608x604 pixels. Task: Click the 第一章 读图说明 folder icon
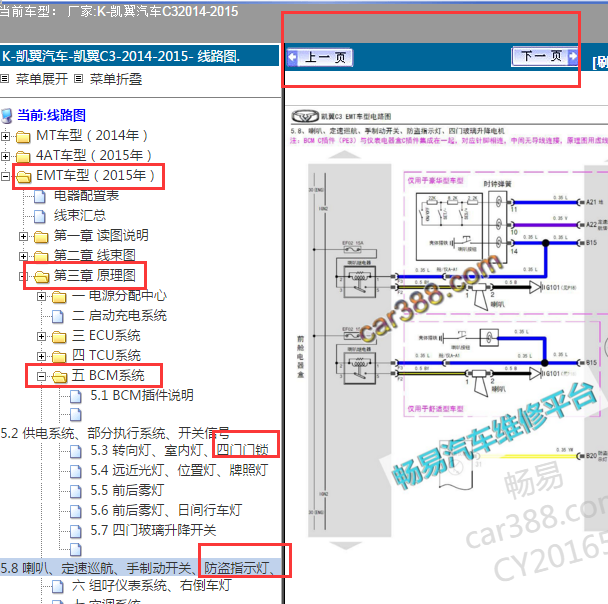tap(41, 236)
